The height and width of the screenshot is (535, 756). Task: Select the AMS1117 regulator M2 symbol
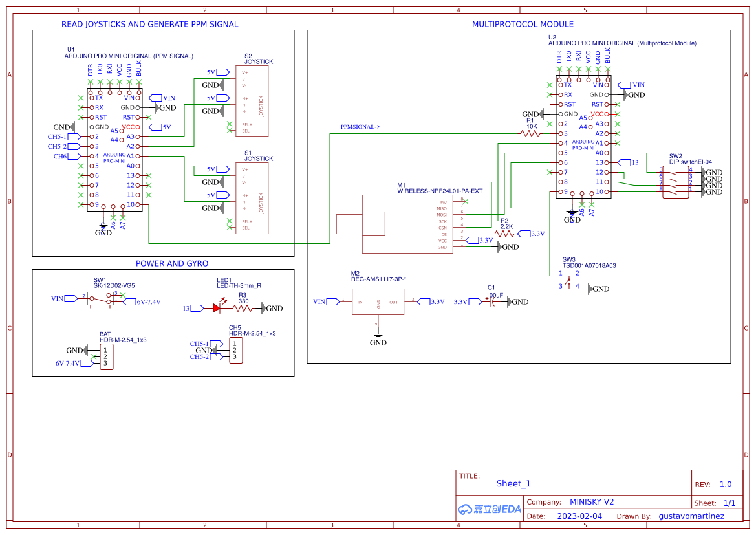click(x=378, y=301)
